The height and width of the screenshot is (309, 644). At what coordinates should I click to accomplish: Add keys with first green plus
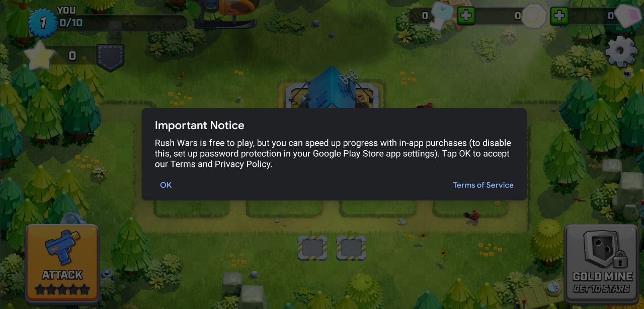point(466,16)
